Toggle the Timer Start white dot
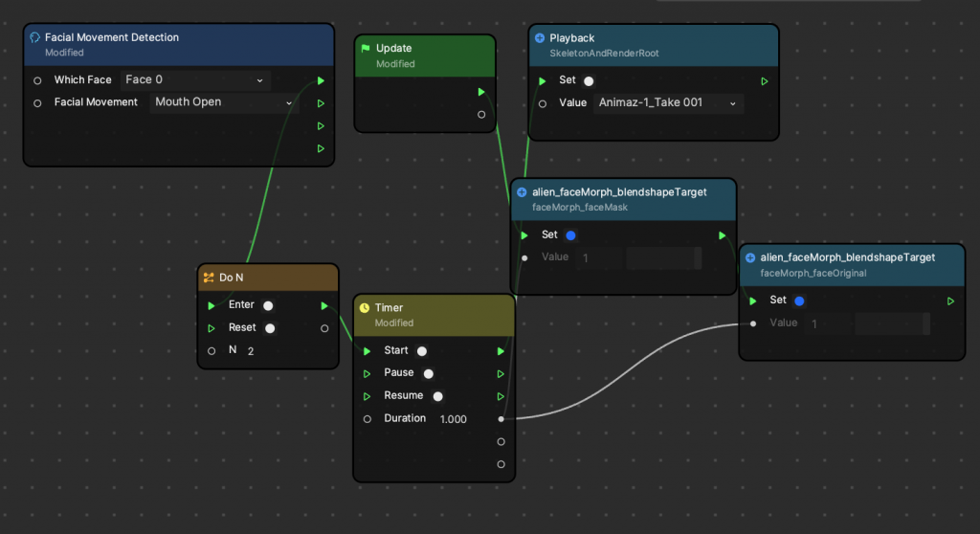Viewport: 980px width, 534px height. pos(421,351)
